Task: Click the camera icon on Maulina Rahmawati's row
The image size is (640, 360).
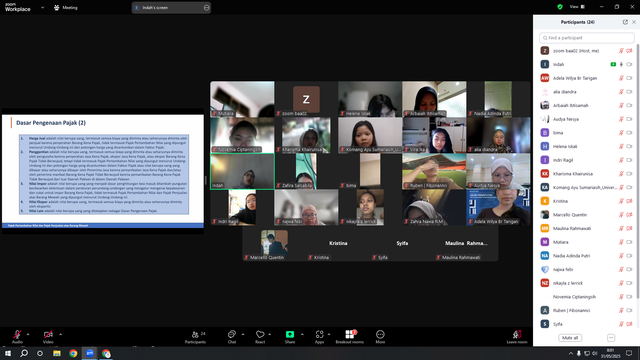Action: (629, 228)
